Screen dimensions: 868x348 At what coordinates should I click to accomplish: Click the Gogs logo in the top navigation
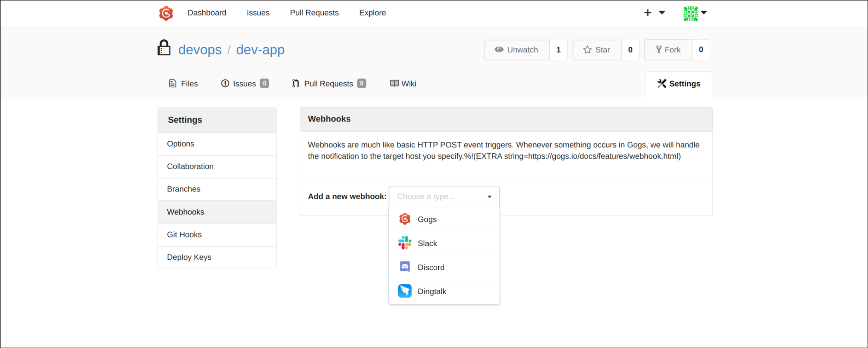coord(166,13)
